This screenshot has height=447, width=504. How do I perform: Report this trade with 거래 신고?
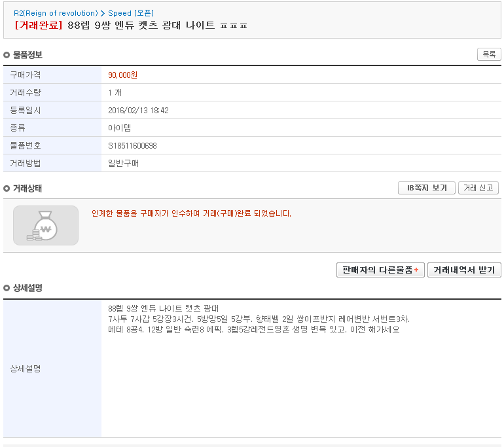tap(478, 188)
